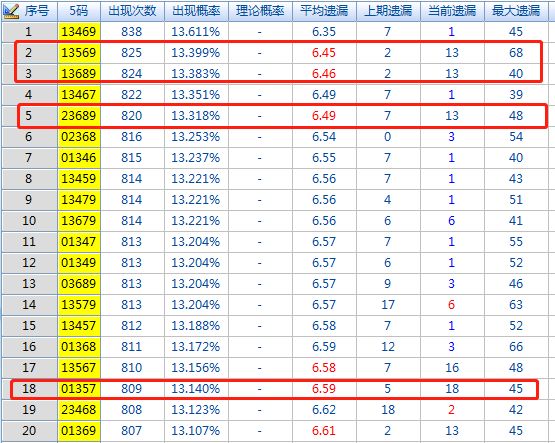Select 5码 cell 01346
555x443 pixels.
pos(79,158)
